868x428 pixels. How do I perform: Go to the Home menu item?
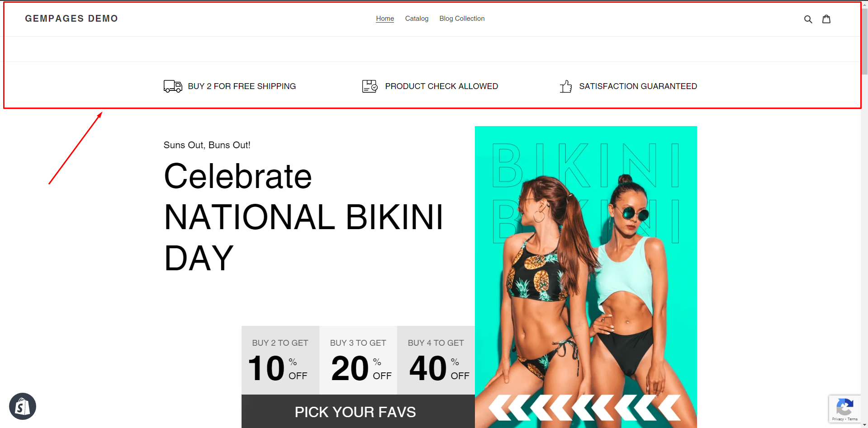tap(385, 19)
